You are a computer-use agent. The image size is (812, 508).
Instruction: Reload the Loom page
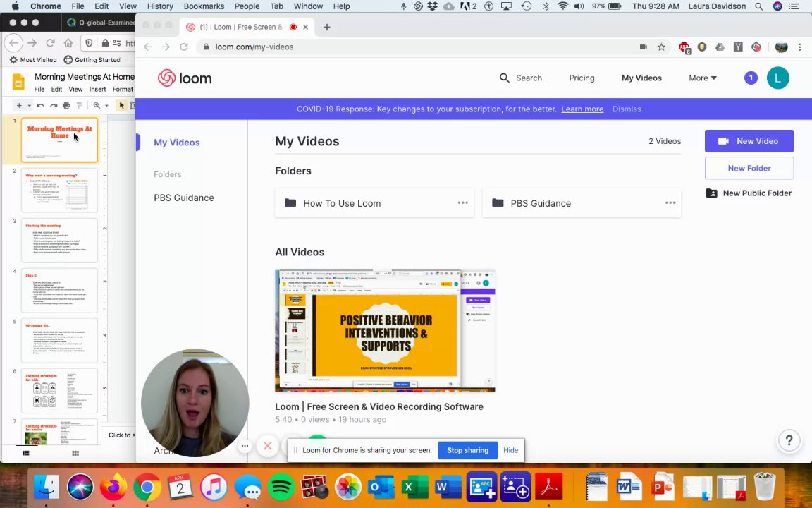point(184,47)
